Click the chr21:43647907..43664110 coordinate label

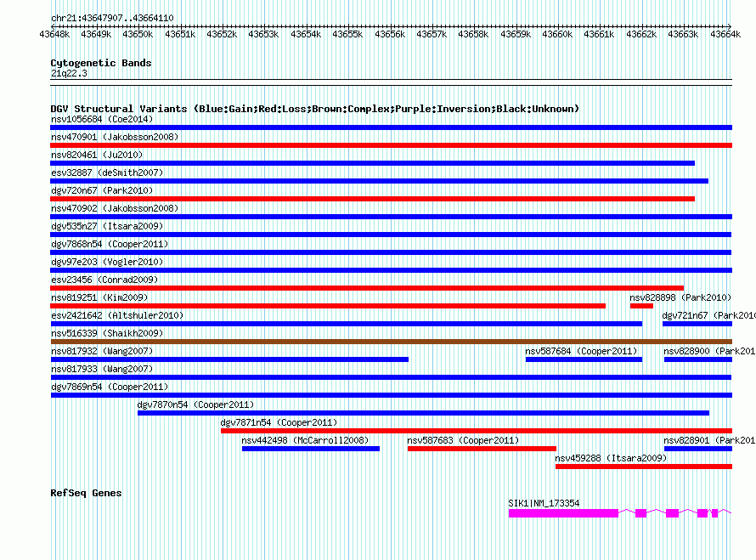pyautogui.click(x=112, y=19)
